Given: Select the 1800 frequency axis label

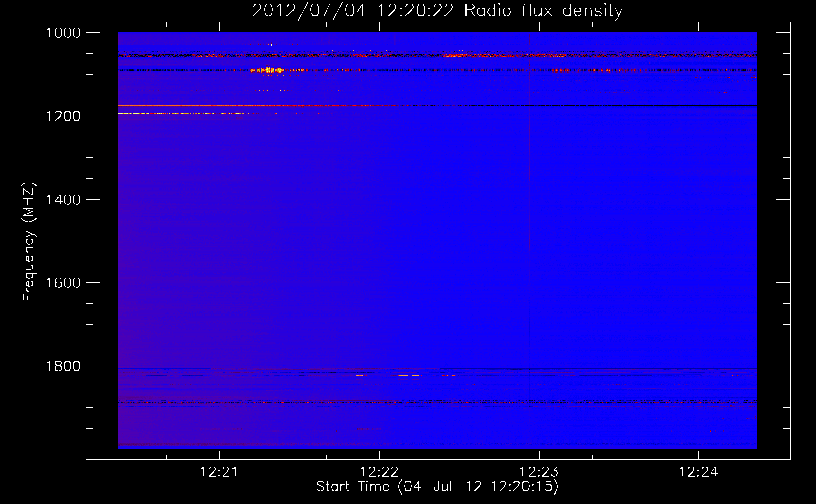Looking at the screenshot, I should pyautogui.click(x=63, y=366).
